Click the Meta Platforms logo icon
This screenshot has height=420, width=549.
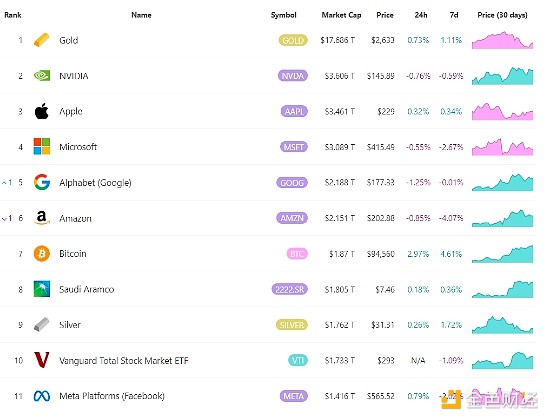[42, 396]
